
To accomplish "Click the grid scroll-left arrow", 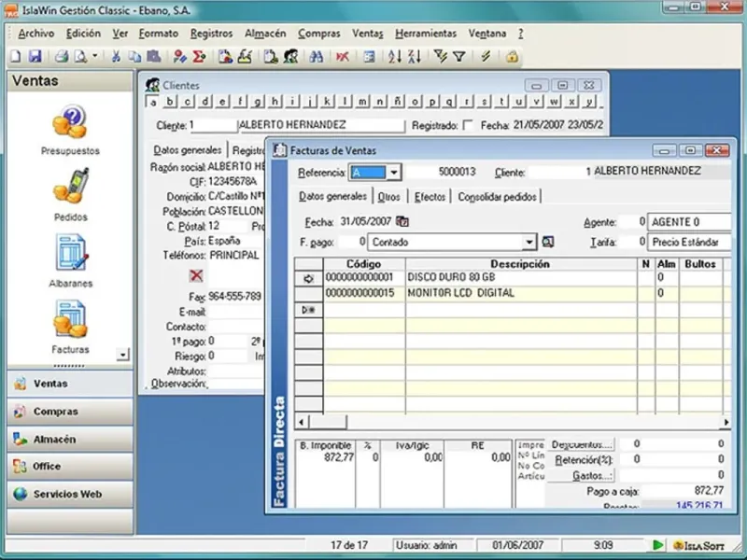I will point(301,422).
